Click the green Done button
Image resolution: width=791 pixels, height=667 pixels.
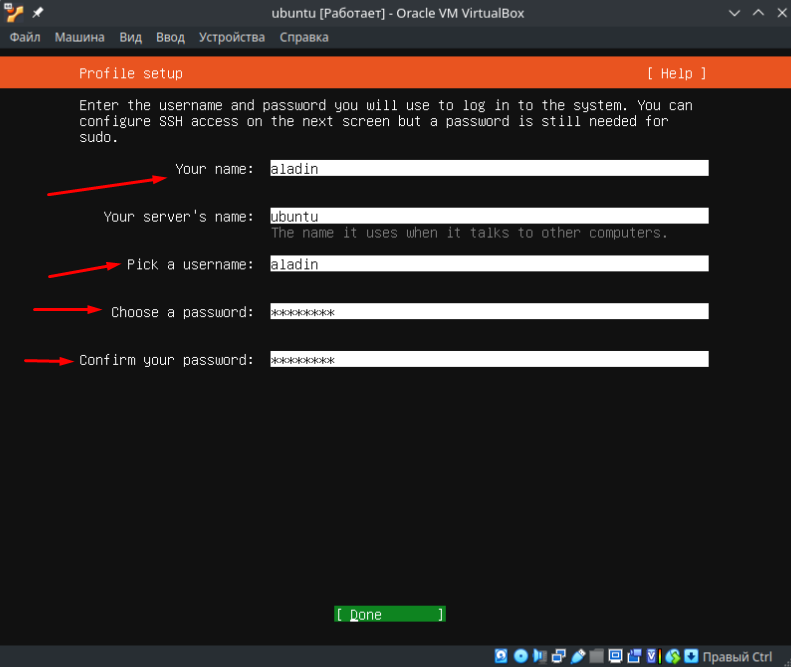[389, 614]
